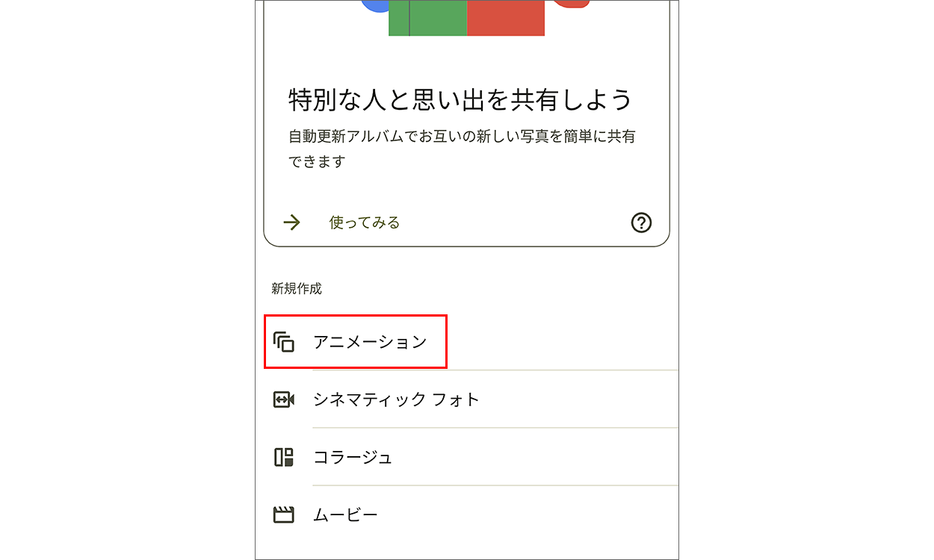Click the Movie clapperboard icon
Image resolution: width=934 pixels, height=560 pixels.
(284, 514)
